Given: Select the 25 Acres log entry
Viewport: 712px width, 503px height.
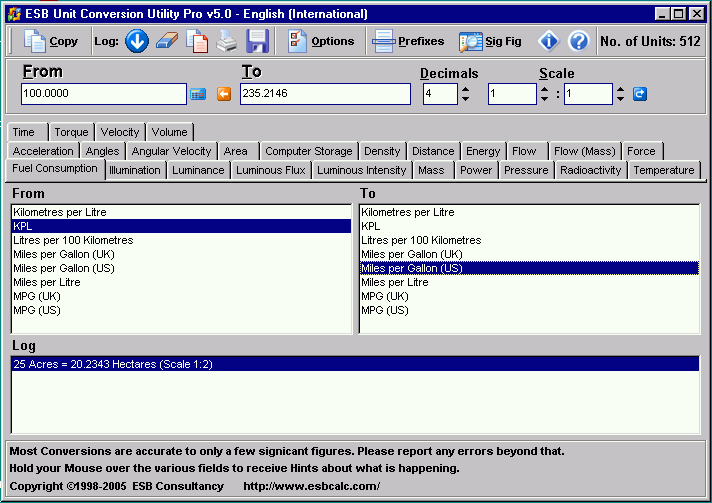Looking at the screenshot, I should 356,364.
